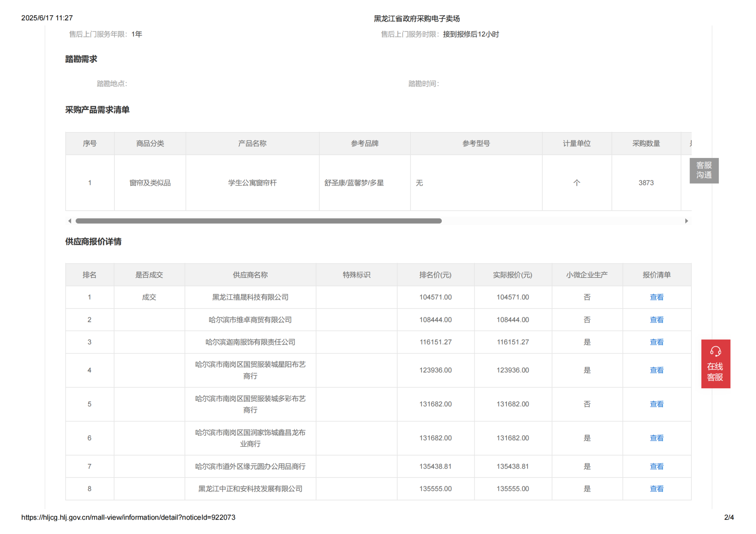The height and width of the screenshot is (534, 756).
Task: View quote list for 哈尔滨市维卓商贸有限公司
Action: (x=656, y=320)
